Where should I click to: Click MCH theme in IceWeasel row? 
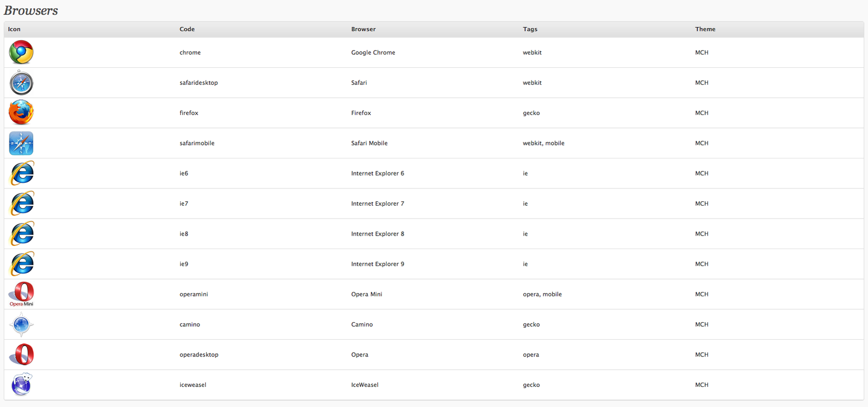(x=701, y=385)
